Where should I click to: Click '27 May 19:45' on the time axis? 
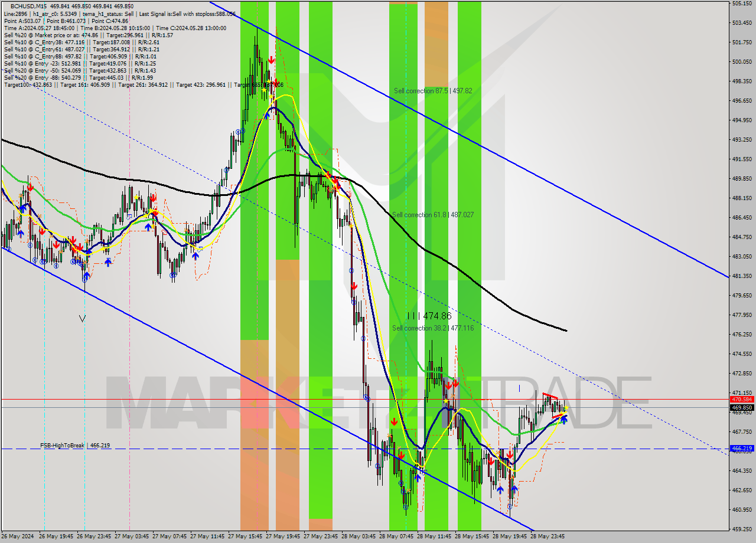(x=283, y=537)
